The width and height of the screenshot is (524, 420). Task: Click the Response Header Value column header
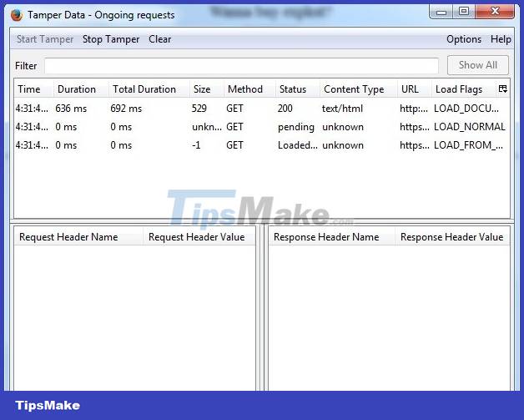tap(451, 237)
